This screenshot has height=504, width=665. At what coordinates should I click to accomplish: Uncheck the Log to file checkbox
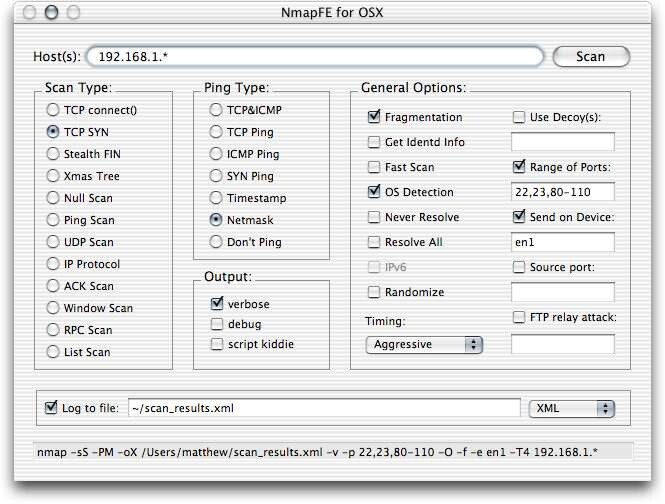pyautogui.click(x=51, y=408)
